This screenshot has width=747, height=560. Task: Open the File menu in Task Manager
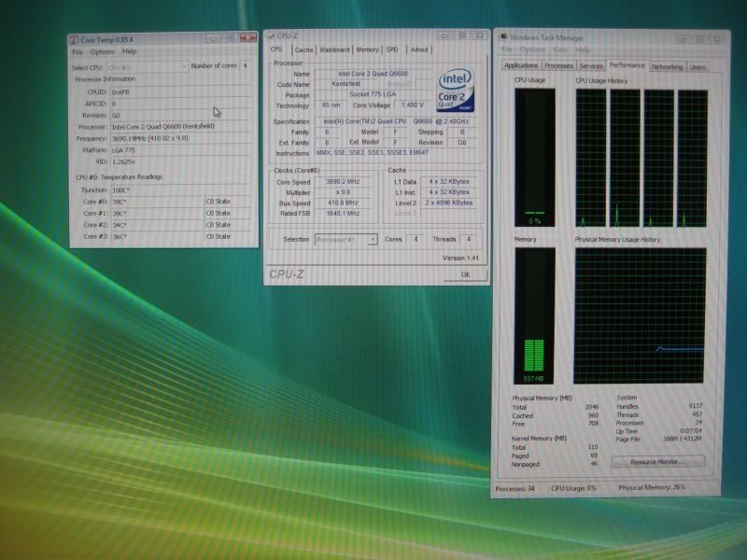(506, 49)
